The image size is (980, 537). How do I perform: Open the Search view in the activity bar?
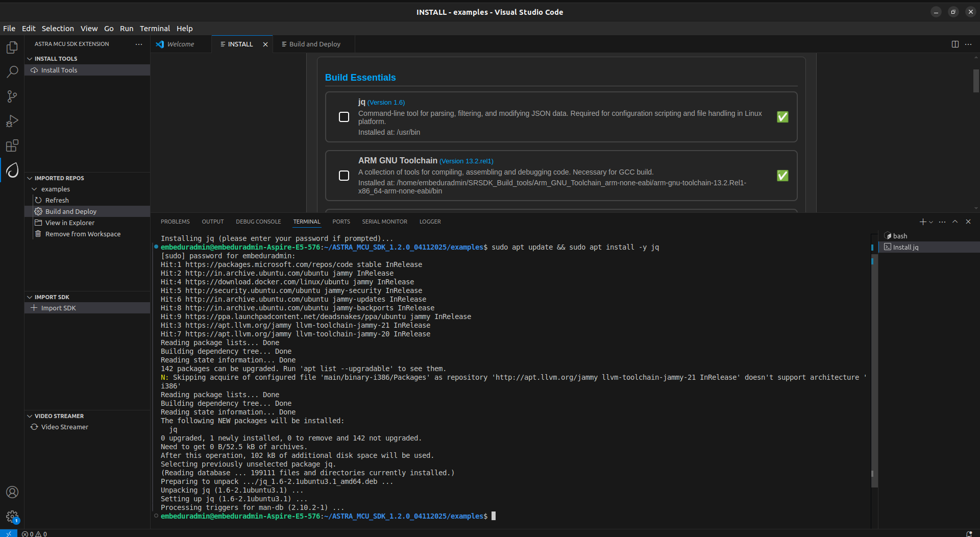[12, 71]
